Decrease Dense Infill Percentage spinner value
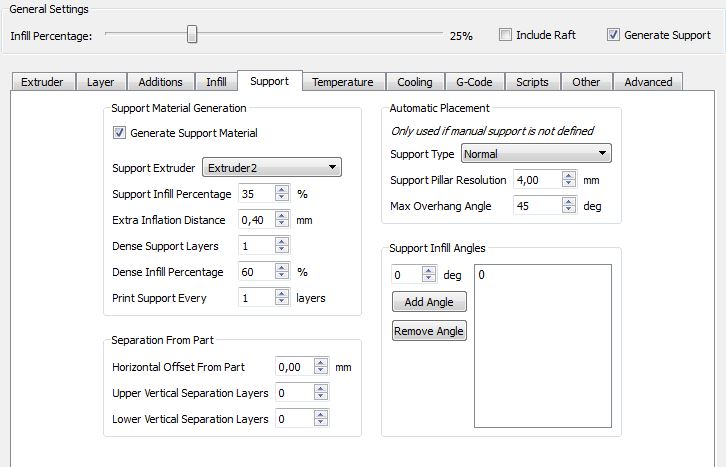726x467 pixels. coord(282,276)
